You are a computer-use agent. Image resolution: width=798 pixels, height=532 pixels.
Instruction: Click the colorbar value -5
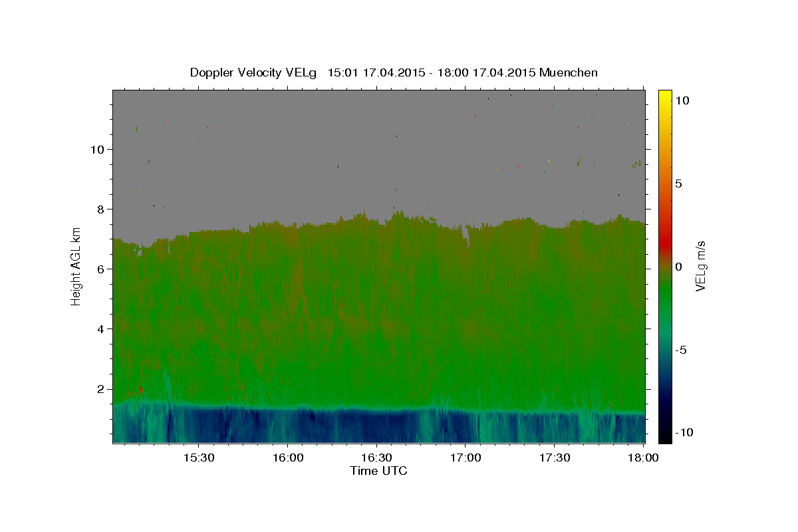point(680,350)
